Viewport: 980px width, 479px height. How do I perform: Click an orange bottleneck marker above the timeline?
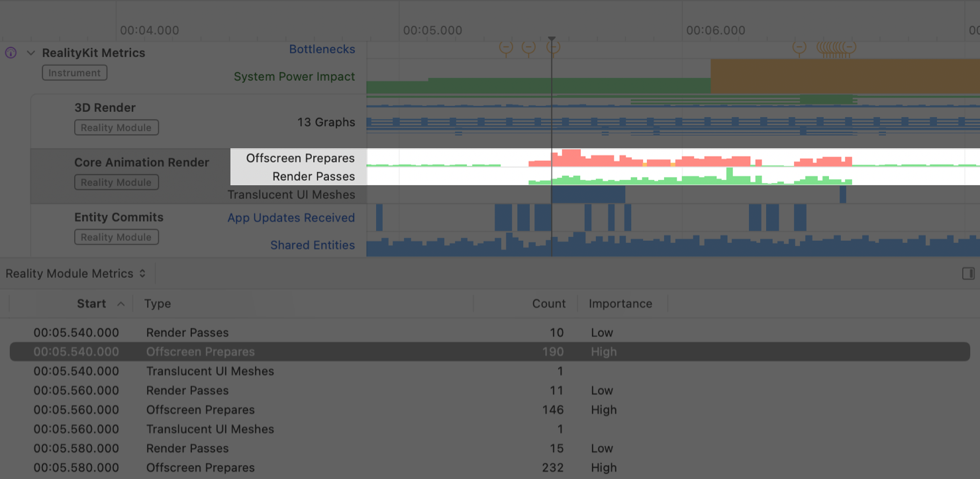click(506, 47)
